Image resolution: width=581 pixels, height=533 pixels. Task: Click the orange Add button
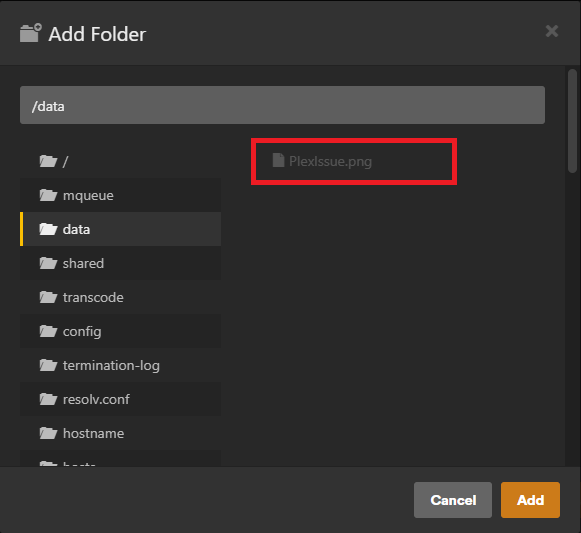point(530,500)
